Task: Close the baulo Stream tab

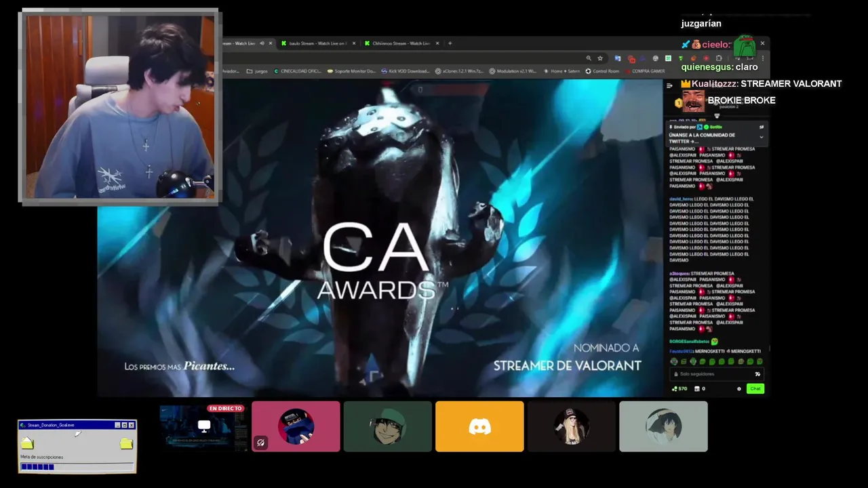Action: click(x=355, y=43)
